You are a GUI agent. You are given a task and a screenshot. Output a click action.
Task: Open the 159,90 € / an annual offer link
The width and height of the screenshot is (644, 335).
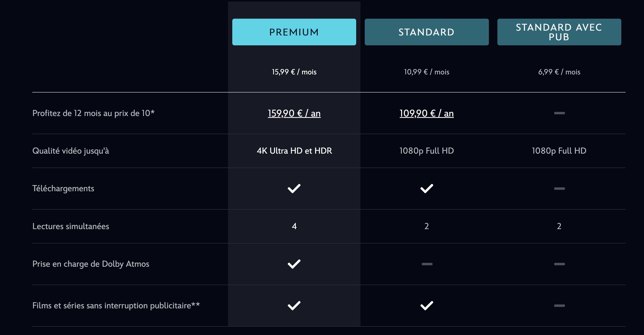[294, 113]
